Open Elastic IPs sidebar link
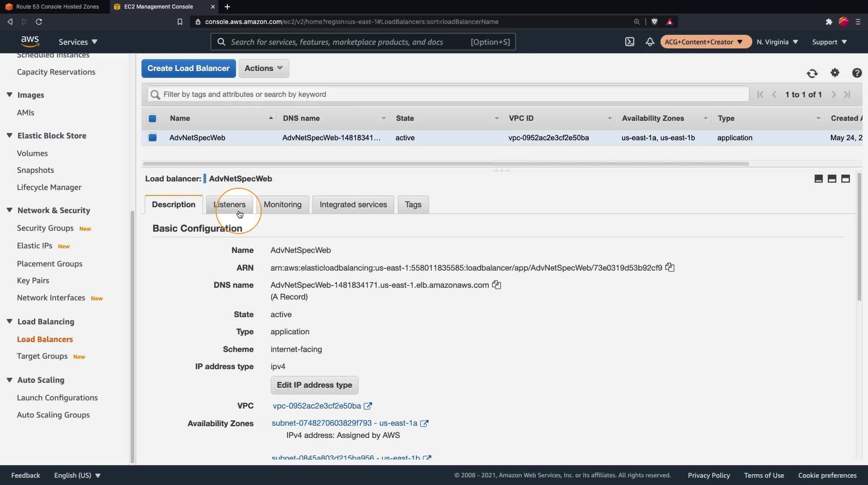This screenshot has width=868, height=485. (x=34, y=246)
